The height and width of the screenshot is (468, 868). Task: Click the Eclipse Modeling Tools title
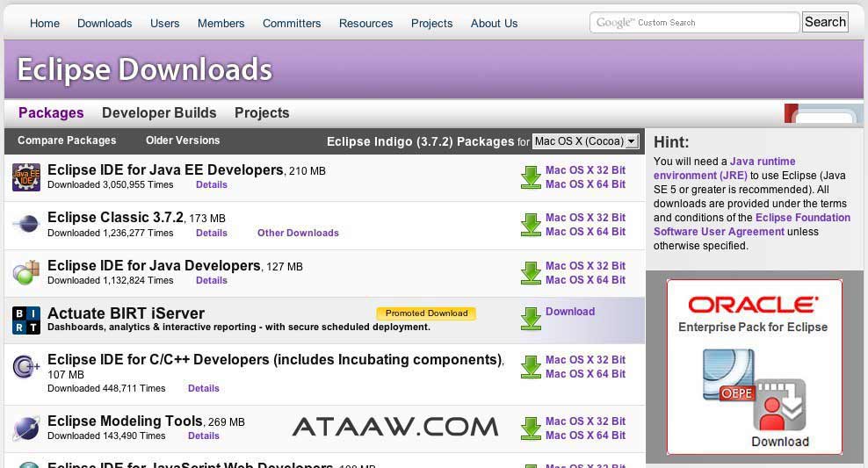point(125,421)
